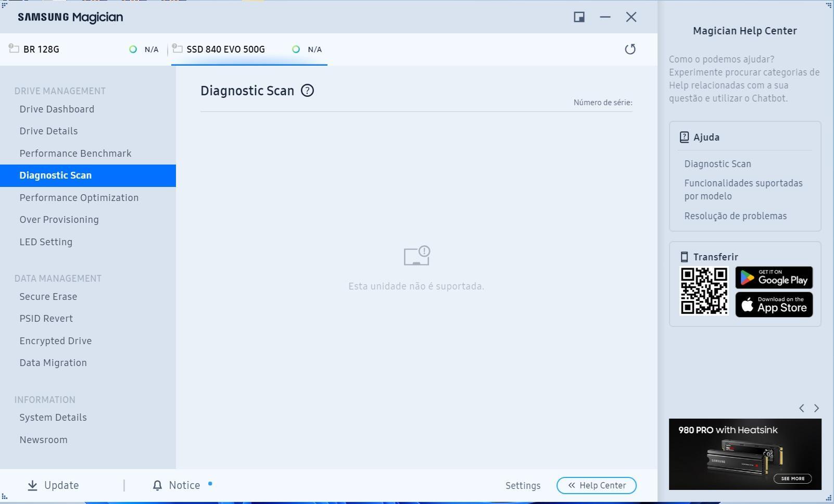This screenshot has width=834, height=504.
Task: Open Encrypted Drive page
Action: (x=56, y=341)
